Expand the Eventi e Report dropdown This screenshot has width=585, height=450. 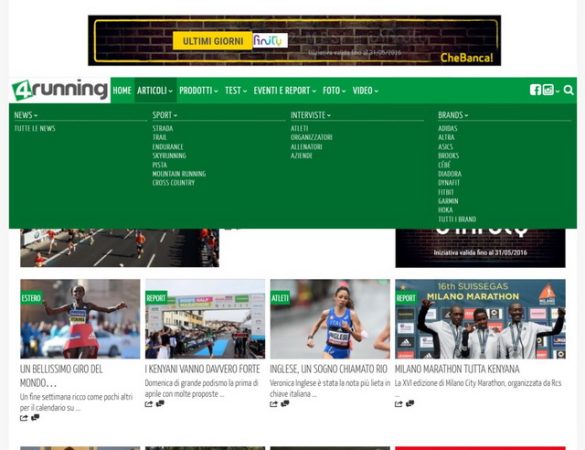(x=285, y=91)
